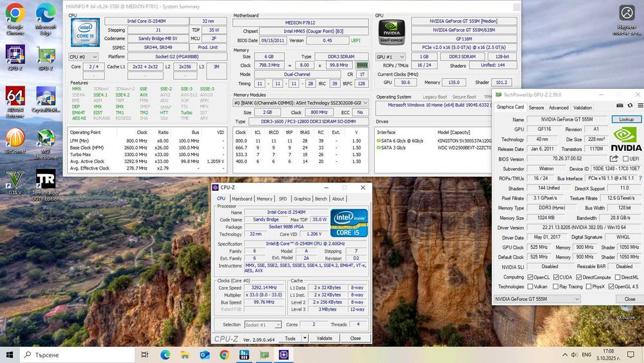This screenshot has height=363, width=644.
Task: Open the Microsoft Edge desktop shortcut
Action: (x=46, y=19)
